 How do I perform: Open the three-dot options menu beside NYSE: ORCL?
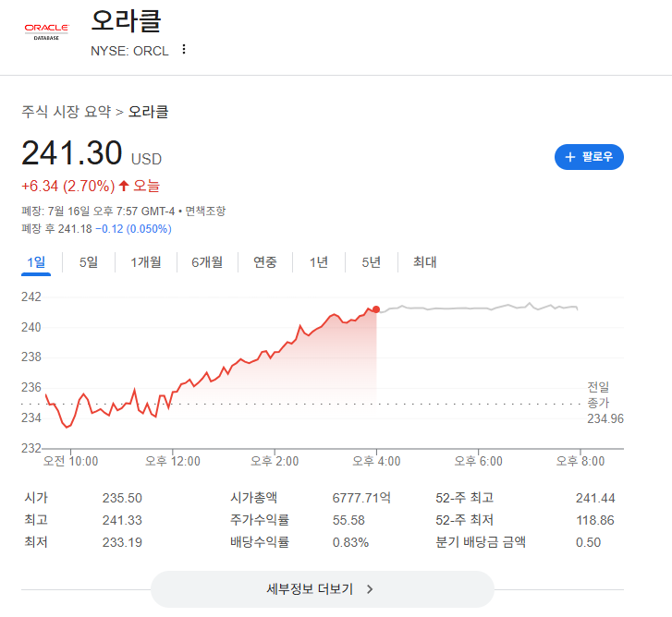pyautogui.click(x=184, y=49)
